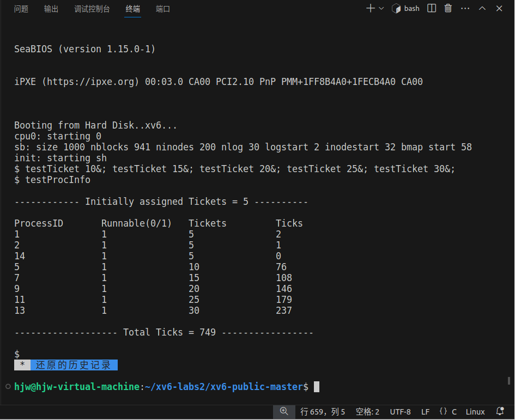The width and height of the screenshot is (515, 420).
Task: Create a new terminal with plus icon
Action: coord(371,8)
